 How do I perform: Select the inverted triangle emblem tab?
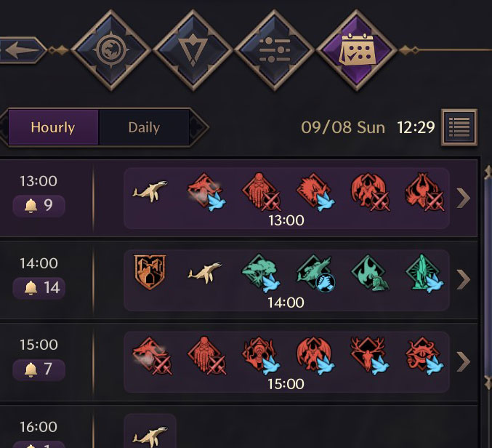(193, 50)
